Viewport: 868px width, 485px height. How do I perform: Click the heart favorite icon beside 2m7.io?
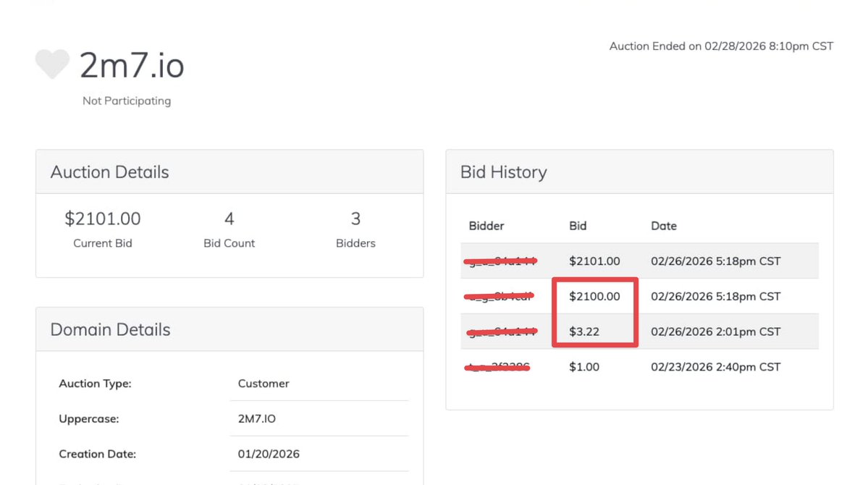point(52,64)
